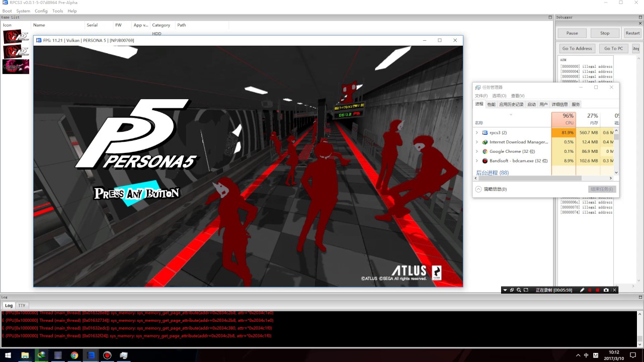Open Internet Download Manager taskbar icon

[x=41, y=355]
